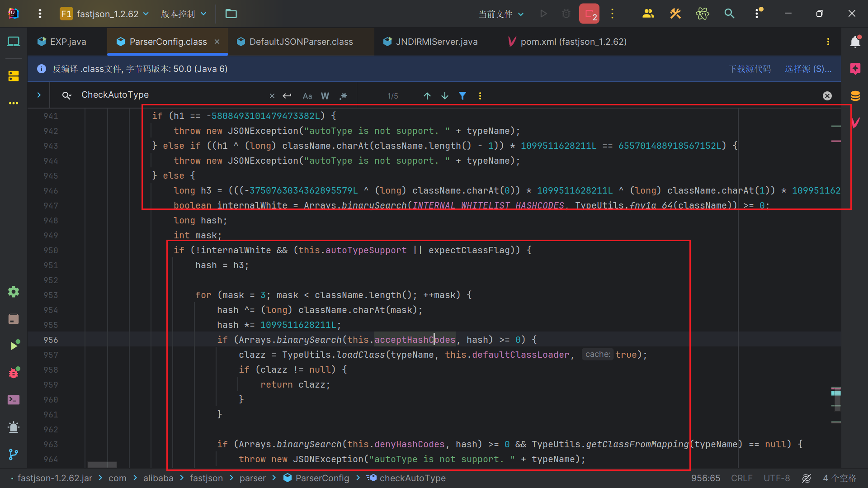The width and height of the screenshot is (868, 488).
Task: Toggle Words (W) search option
Action: 325,96
